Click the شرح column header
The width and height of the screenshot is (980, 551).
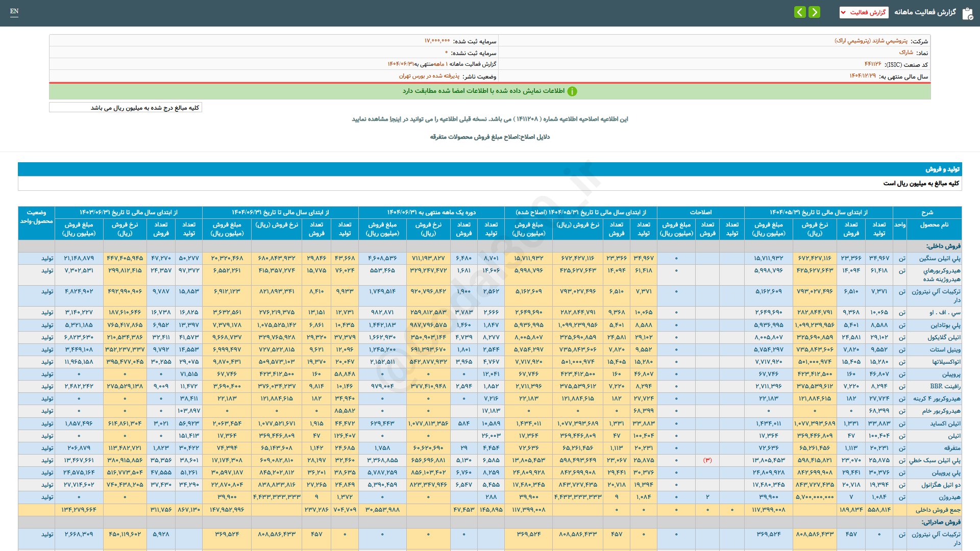(927, 212)
